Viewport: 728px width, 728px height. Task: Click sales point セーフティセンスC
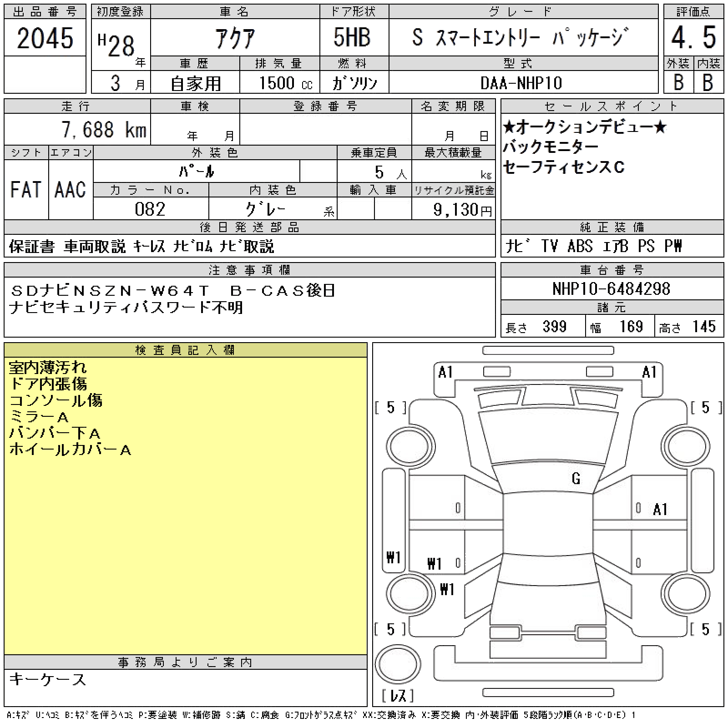(564, 167)
